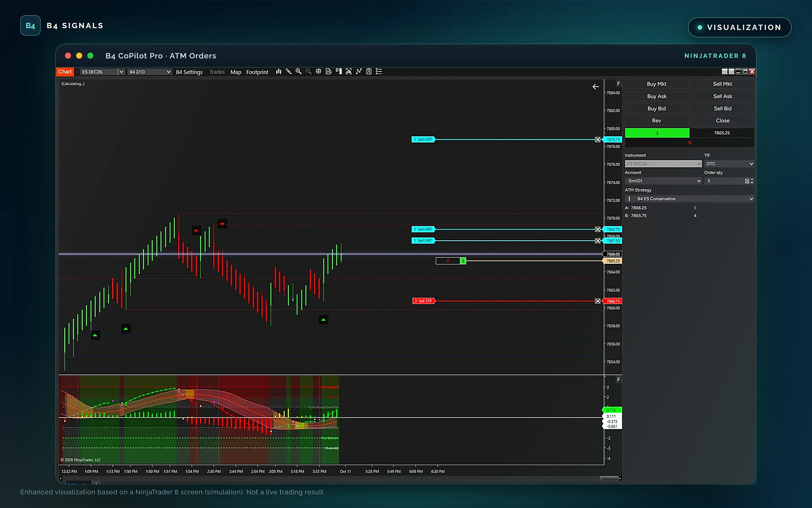This screenshot has height=508, width=812.
Task: Click the green position quantity bar
Action: pos(657,133)
